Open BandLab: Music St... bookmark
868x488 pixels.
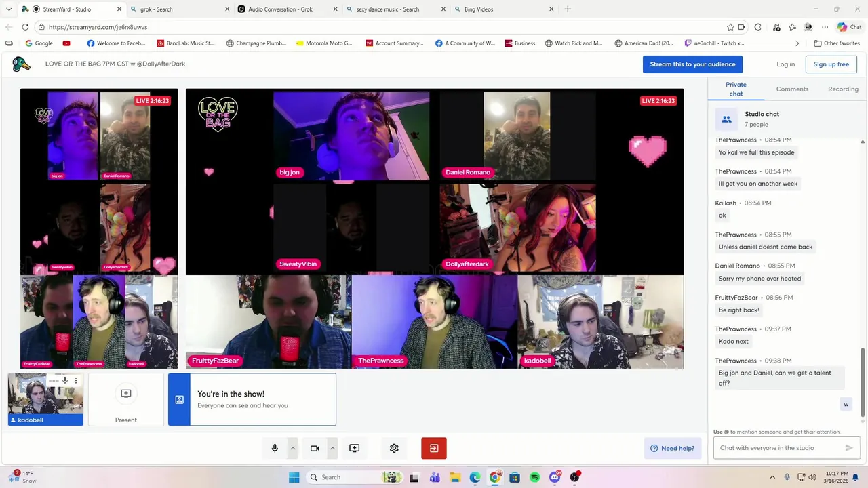click(185, 43)
